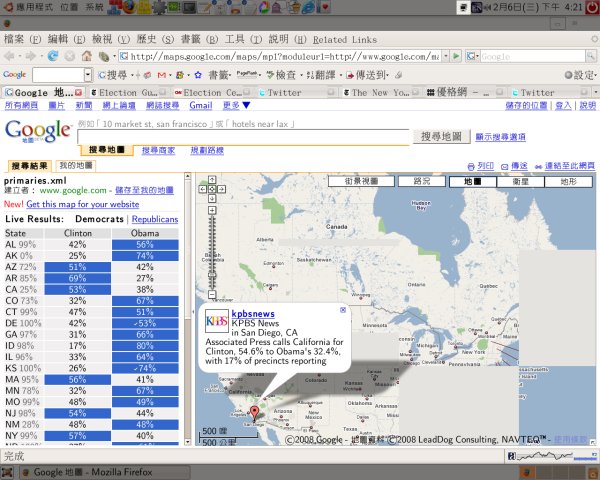Toggle the 街景視圖 street view overlay
The image size is (600, 480).
coord(361,181)
